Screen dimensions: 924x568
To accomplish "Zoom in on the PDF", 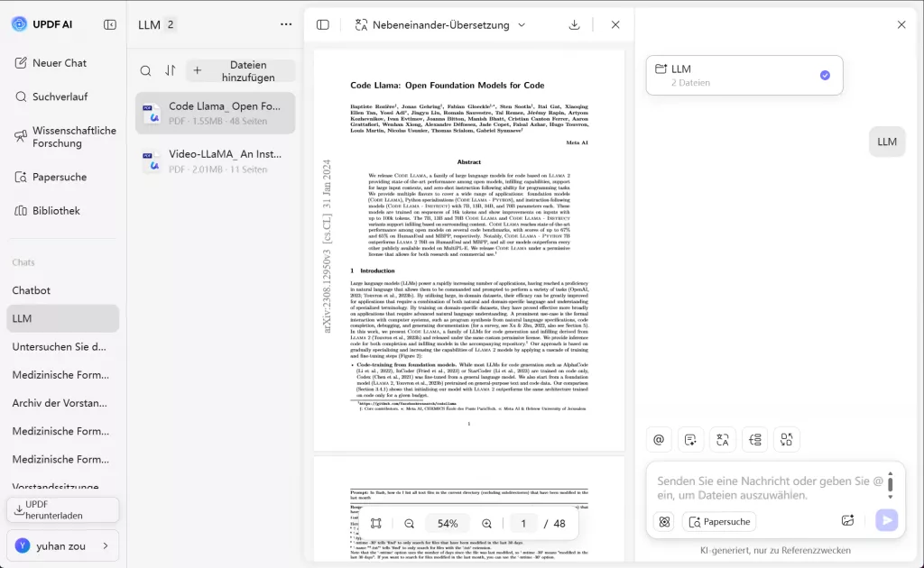I will (x=486, y=523).
